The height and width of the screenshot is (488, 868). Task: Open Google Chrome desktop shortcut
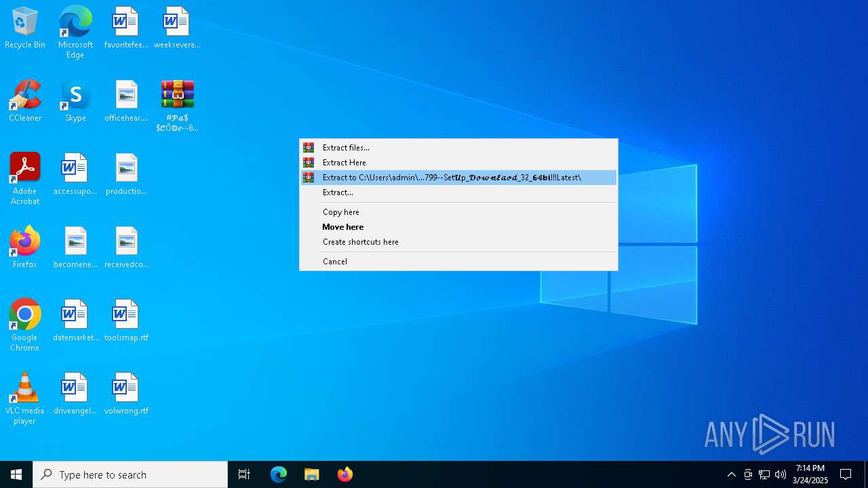(25, 325)
